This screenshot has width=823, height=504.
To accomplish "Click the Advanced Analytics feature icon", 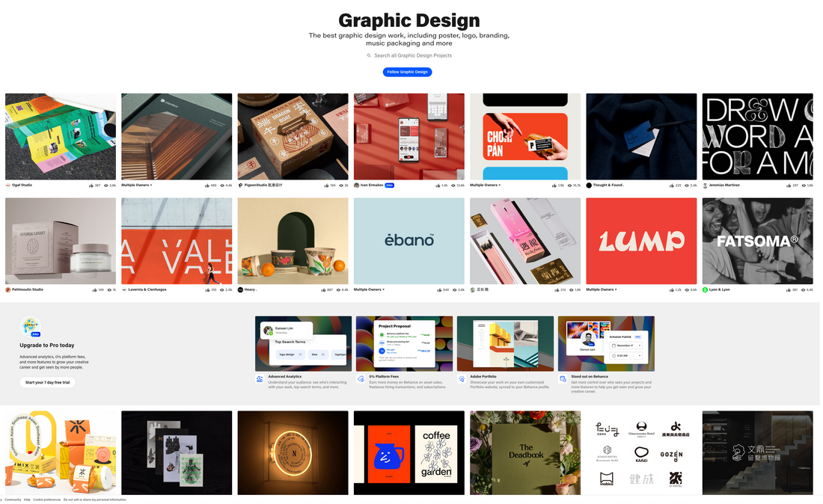I will [x=260, y=379].
